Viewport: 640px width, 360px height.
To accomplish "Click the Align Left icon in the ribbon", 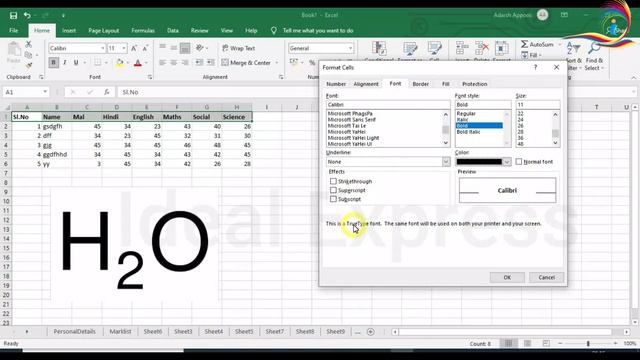I will pyautogui.click(x=162, y=62).
